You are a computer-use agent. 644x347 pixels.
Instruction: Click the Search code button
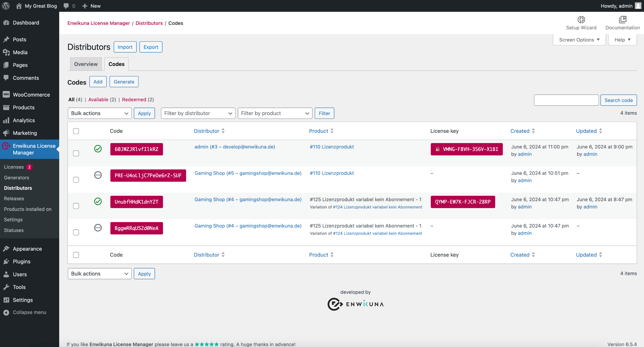tap(618, 100)
